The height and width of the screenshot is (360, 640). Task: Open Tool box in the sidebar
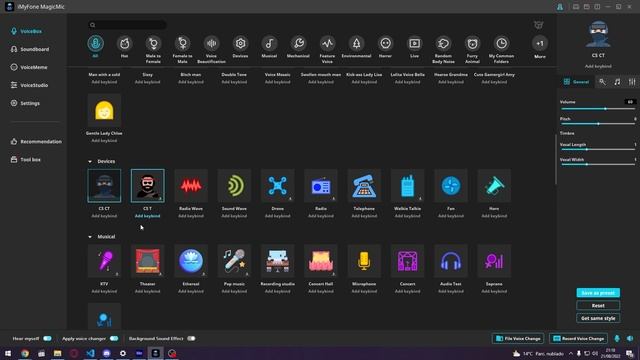25,160
